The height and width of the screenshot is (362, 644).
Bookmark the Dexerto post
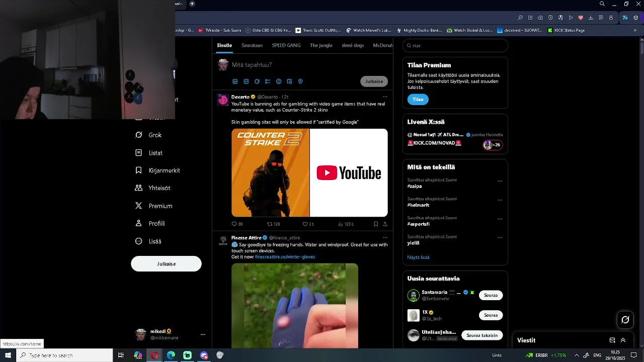376,224
